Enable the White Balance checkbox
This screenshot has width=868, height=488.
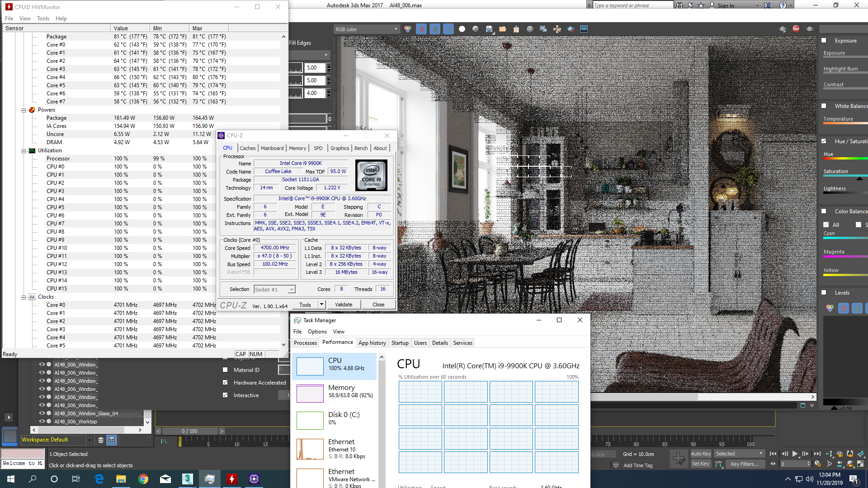(x=824, y=106)
